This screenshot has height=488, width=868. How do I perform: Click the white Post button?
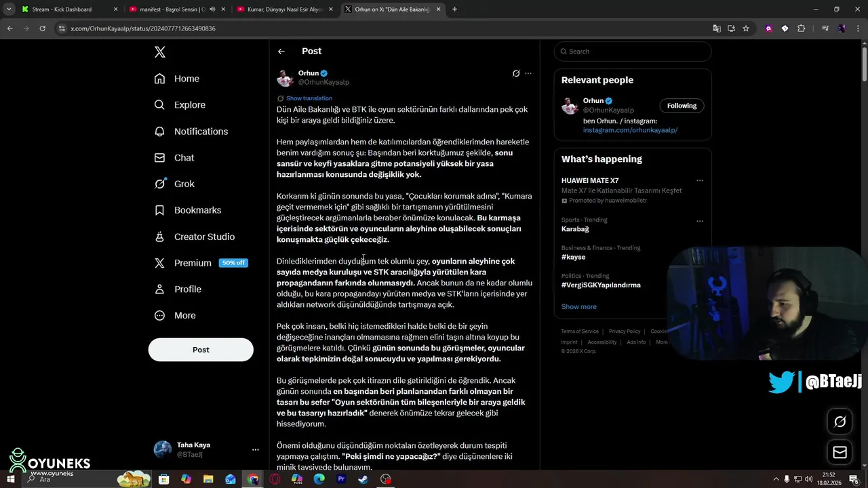coord(201,350)
